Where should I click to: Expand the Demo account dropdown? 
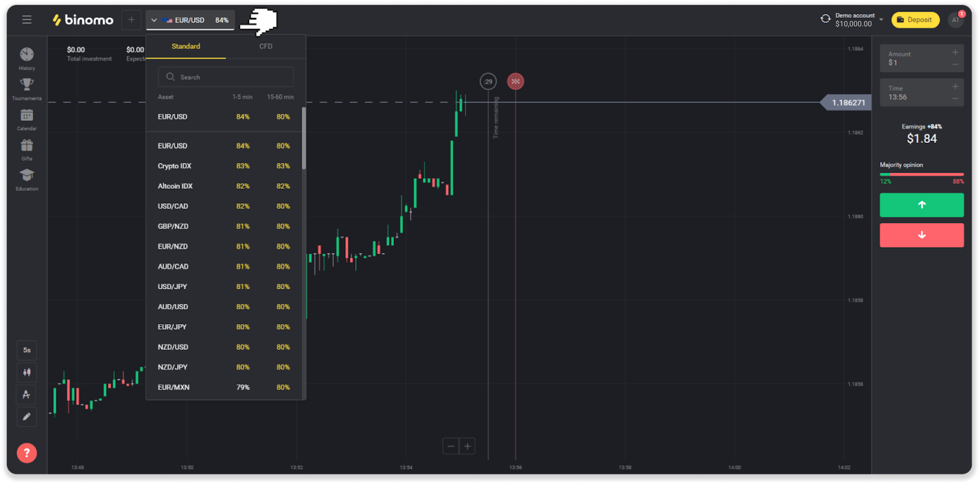click(881, 20)
